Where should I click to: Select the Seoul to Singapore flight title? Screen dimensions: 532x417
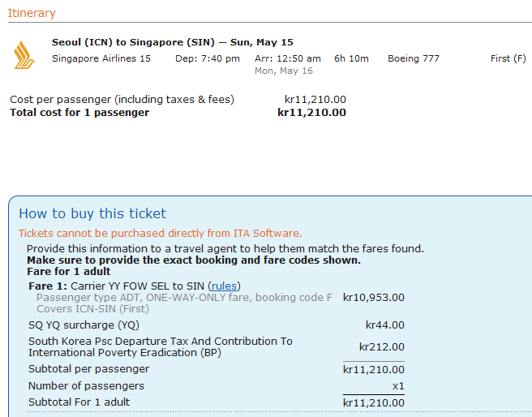[x=172, y=42]
